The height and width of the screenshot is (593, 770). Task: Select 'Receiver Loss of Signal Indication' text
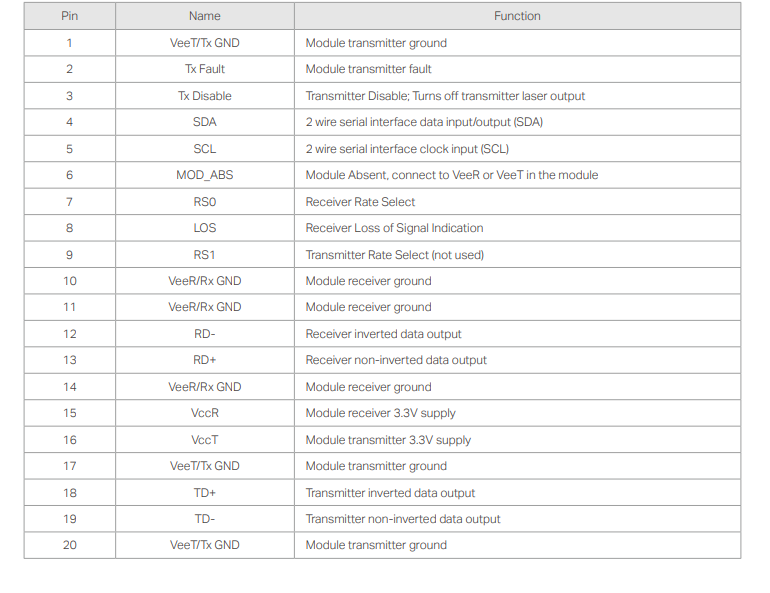pyautogui.click(x=394, y=228)
